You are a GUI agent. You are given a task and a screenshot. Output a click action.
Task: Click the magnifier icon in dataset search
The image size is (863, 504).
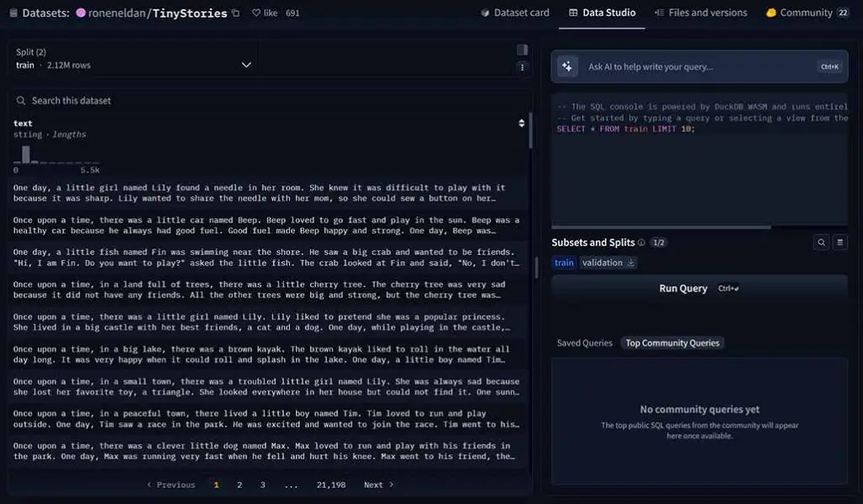click(21, 100)
